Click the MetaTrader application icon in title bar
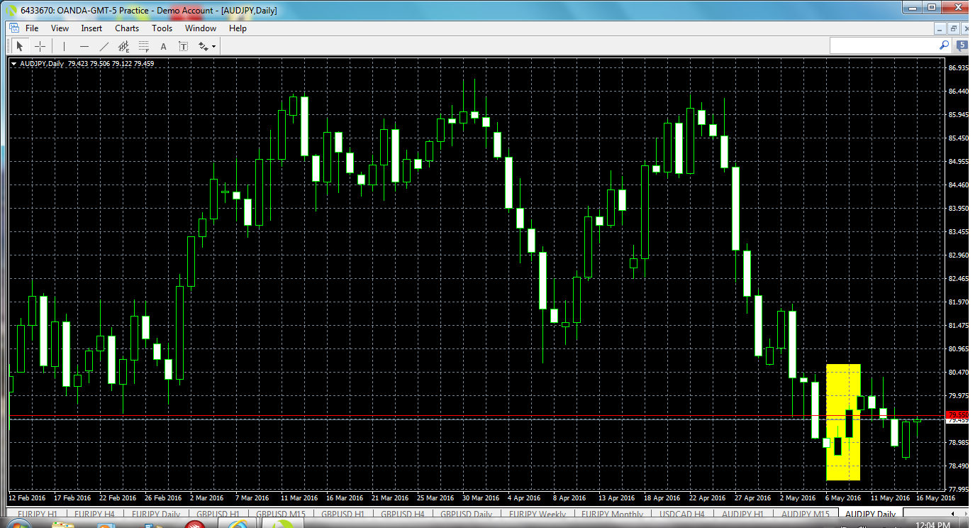 pos(11,10)
